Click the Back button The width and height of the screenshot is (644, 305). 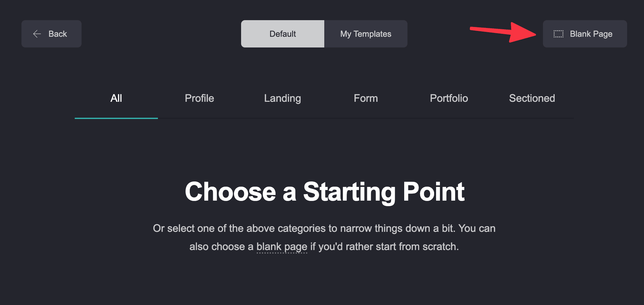pyautogui.click(x=51, y=33)
